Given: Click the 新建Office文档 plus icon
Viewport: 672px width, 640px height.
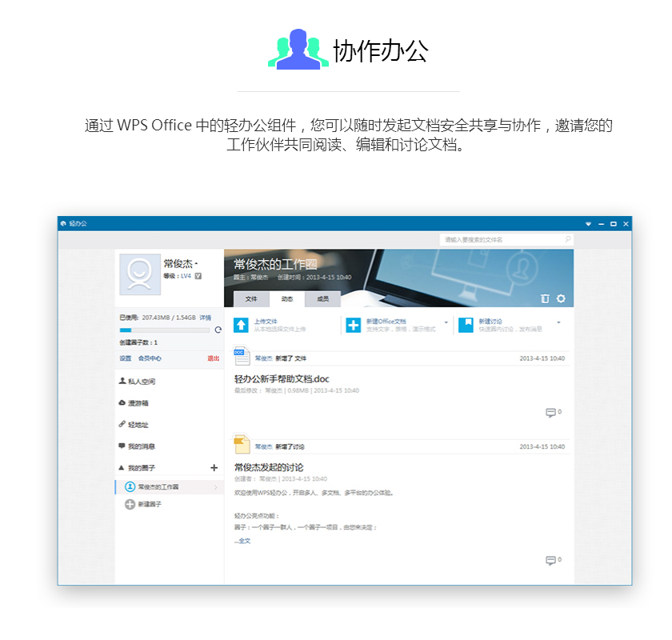Looking at the screenshot, I should (353, 325).
